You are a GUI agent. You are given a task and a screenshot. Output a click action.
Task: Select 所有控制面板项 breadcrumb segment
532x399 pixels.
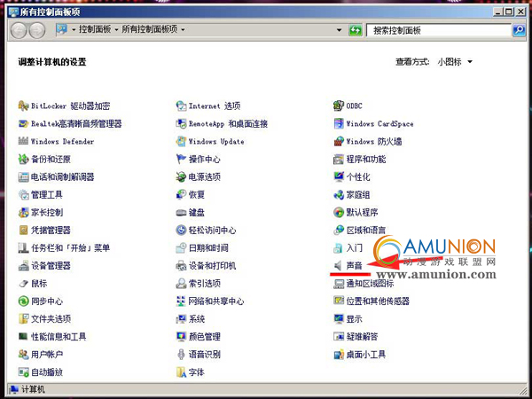pyautogui.click(x=150, y=30)
